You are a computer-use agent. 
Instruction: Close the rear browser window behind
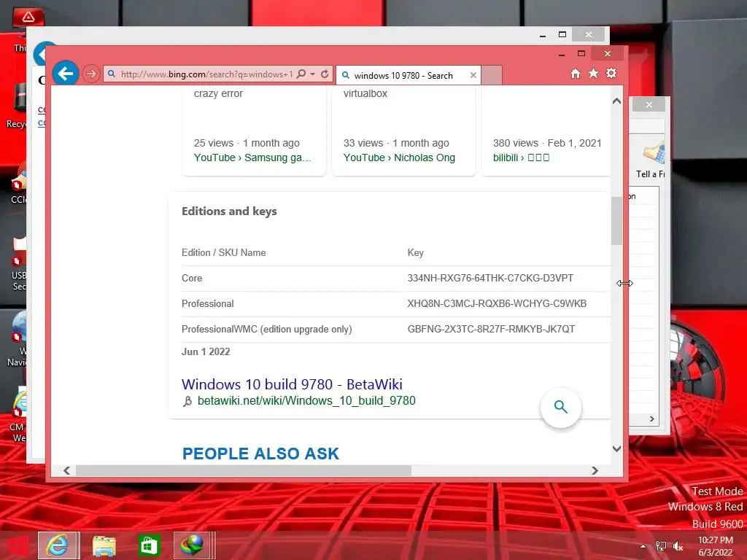tap(589, 34)
